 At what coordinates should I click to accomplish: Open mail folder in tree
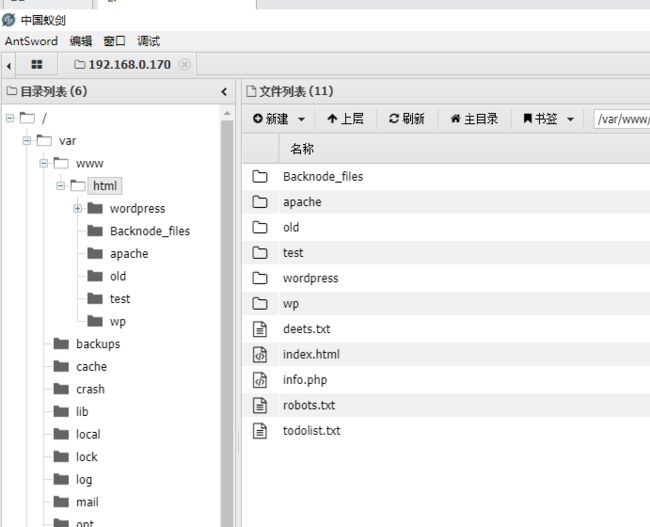pos(87,502)
